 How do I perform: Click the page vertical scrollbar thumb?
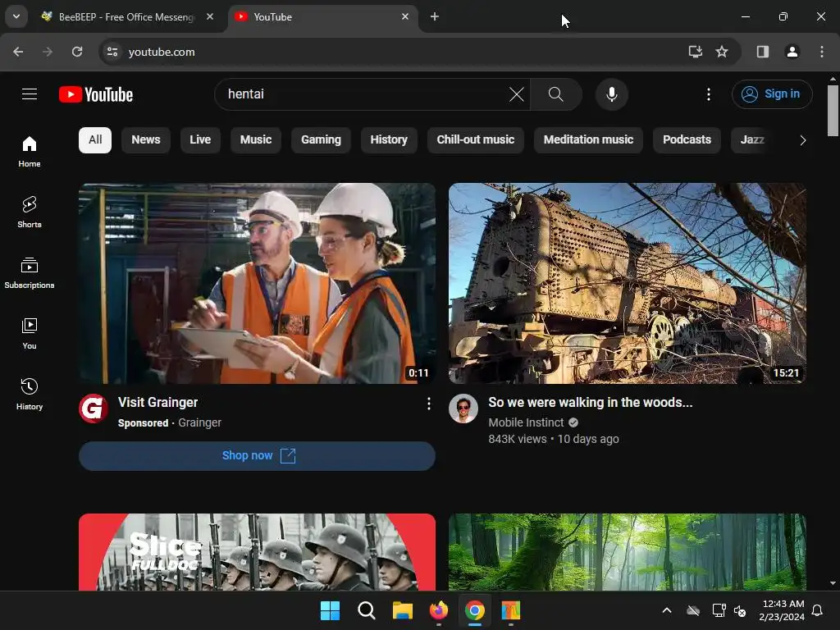[833, 111]
